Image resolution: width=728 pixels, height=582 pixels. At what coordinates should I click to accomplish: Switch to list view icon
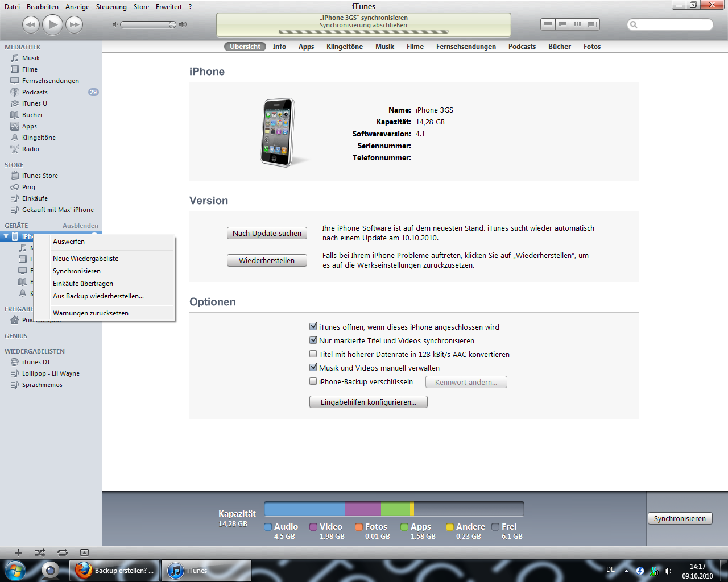tap(548, 24)
